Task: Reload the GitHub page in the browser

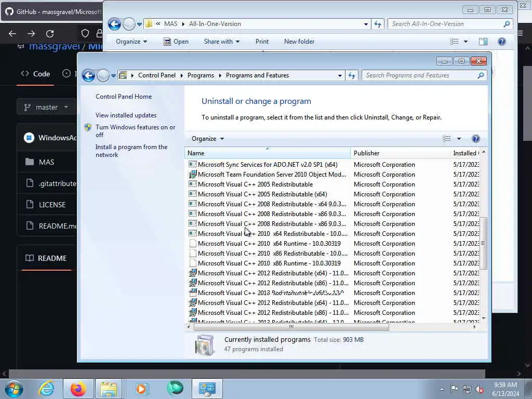Action: [50, 34]
